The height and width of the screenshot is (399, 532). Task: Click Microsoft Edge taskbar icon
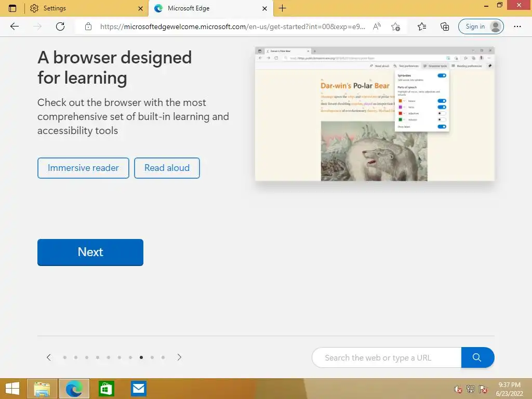pos(74,389)
